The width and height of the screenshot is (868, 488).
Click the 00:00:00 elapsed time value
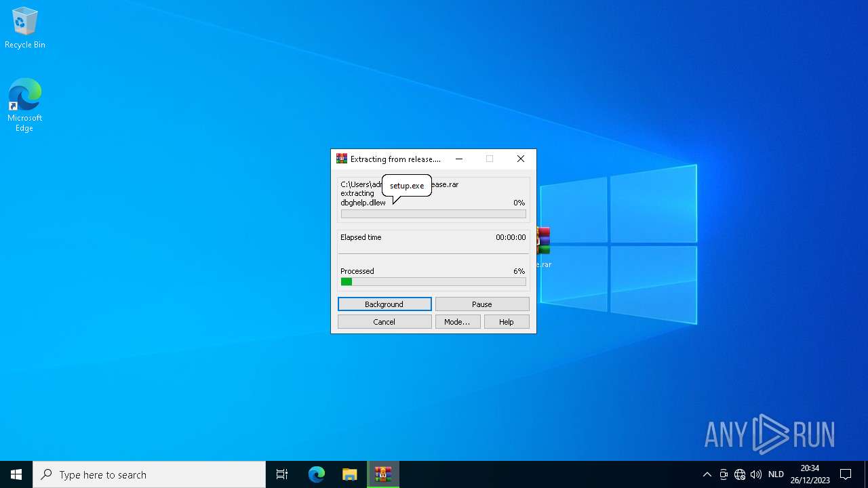tap(511, 237)
